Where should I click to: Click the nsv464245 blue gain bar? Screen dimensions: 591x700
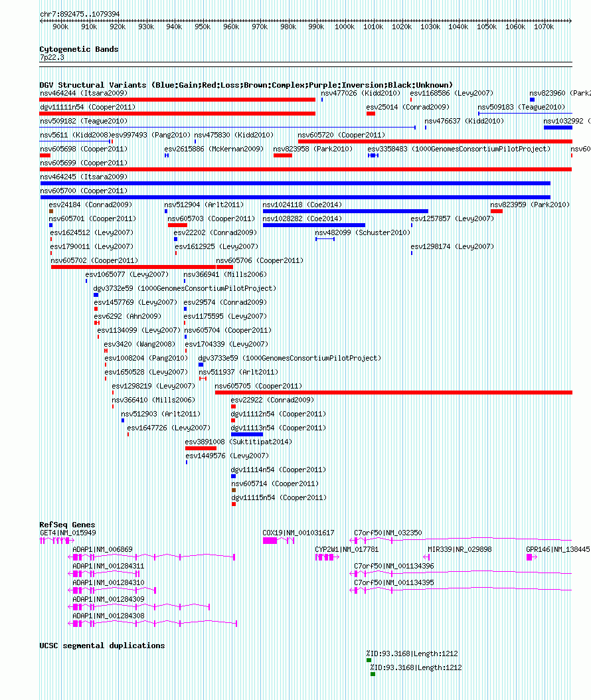(295, 183)
